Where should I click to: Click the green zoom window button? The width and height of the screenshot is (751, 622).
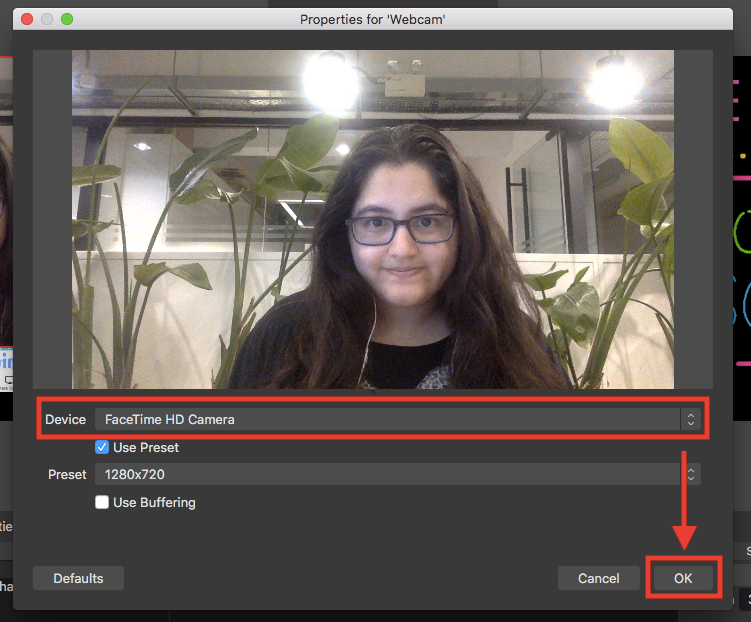pyautogui.click(x=67, y=19)
